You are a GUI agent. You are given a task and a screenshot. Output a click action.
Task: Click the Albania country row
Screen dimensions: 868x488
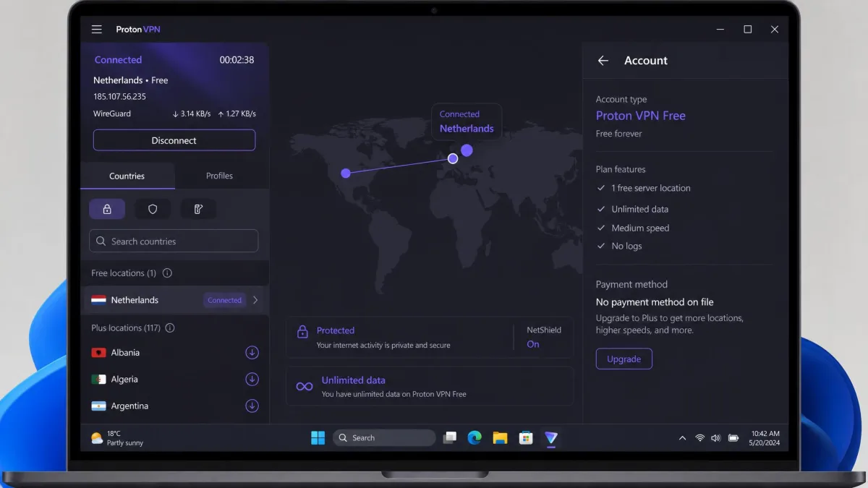point(174,353)
